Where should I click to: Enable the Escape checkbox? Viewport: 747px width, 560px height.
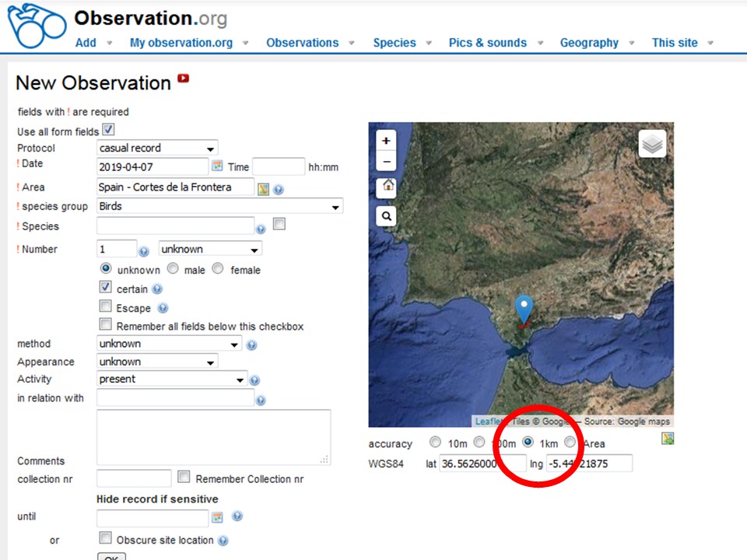105,307
